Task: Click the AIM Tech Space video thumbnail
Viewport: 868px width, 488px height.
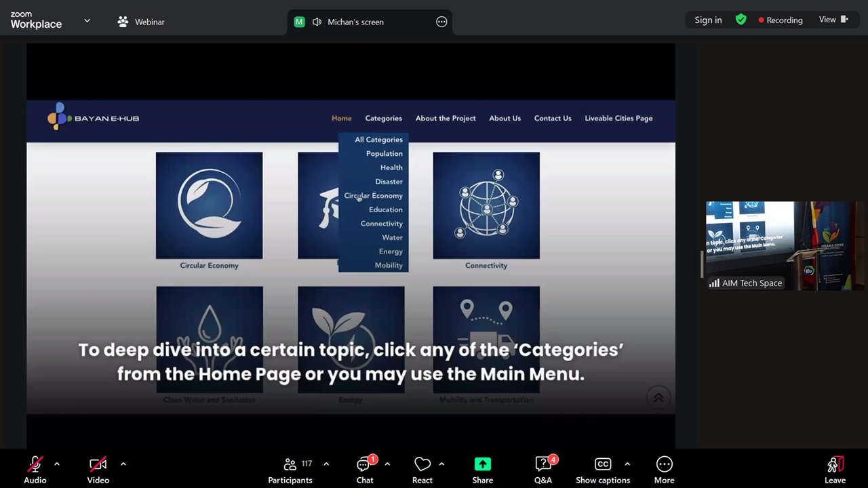Action: coord(784,245)
